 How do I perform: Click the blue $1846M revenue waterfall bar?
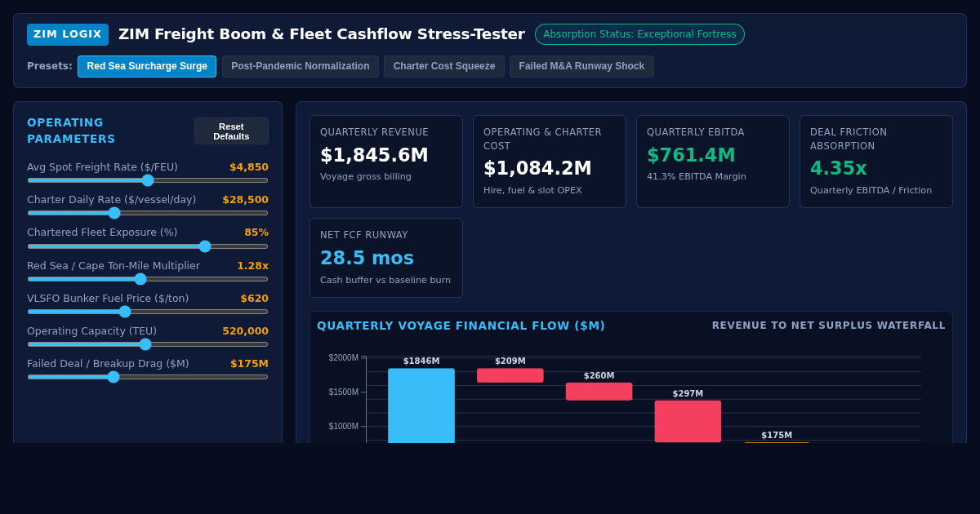[x=421, y=405]
